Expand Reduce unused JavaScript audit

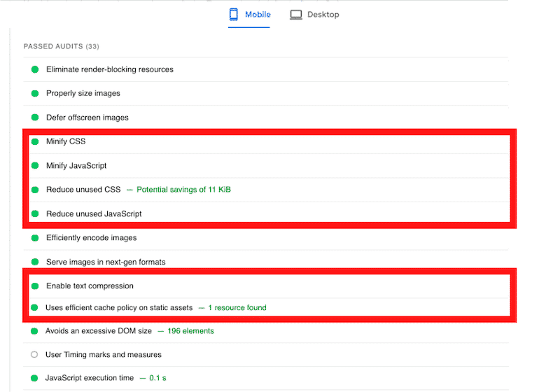coord(94,213)
